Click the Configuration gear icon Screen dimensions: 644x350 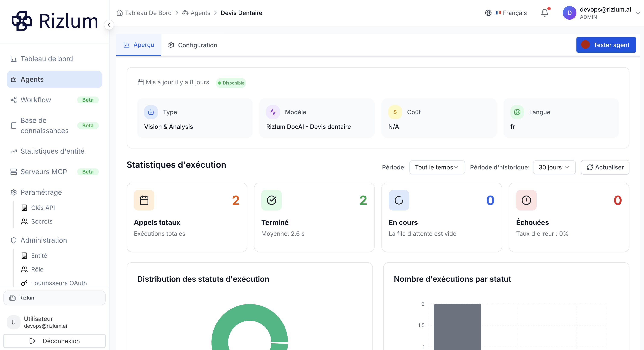171,45
